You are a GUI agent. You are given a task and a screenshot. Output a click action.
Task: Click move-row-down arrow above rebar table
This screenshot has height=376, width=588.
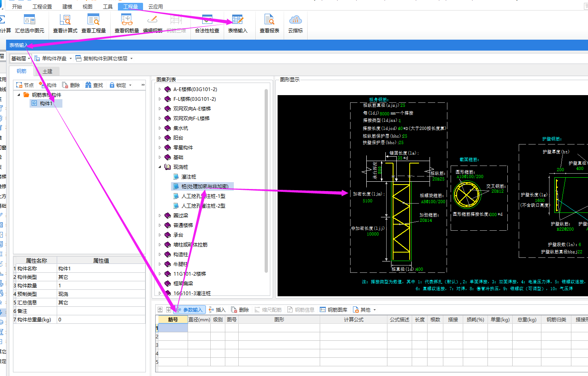[169, 310]
